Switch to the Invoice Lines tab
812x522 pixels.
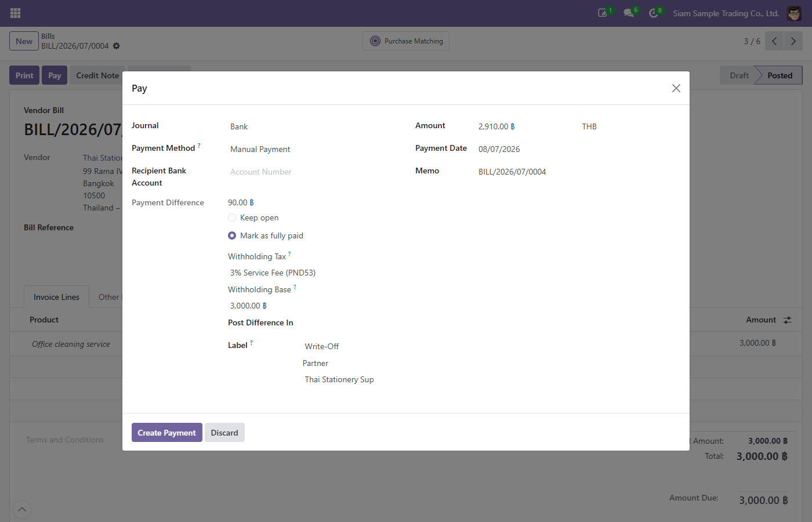tap(56, 297)
